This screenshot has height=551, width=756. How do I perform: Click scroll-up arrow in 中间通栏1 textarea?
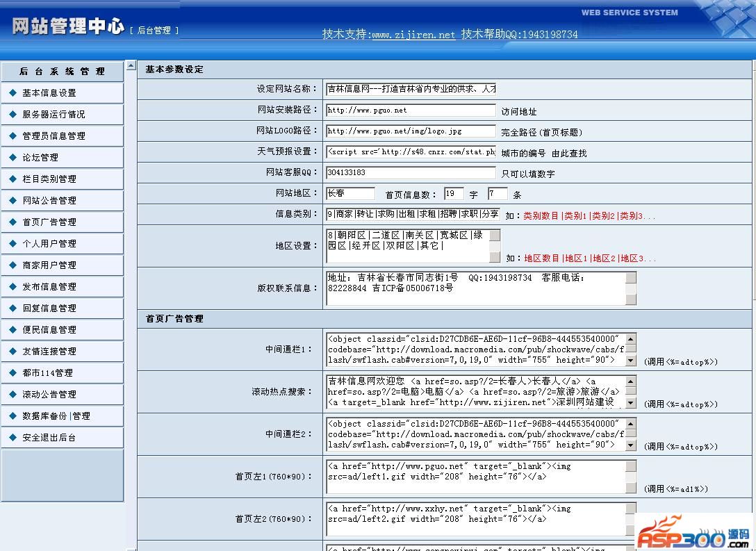(631, 338)
